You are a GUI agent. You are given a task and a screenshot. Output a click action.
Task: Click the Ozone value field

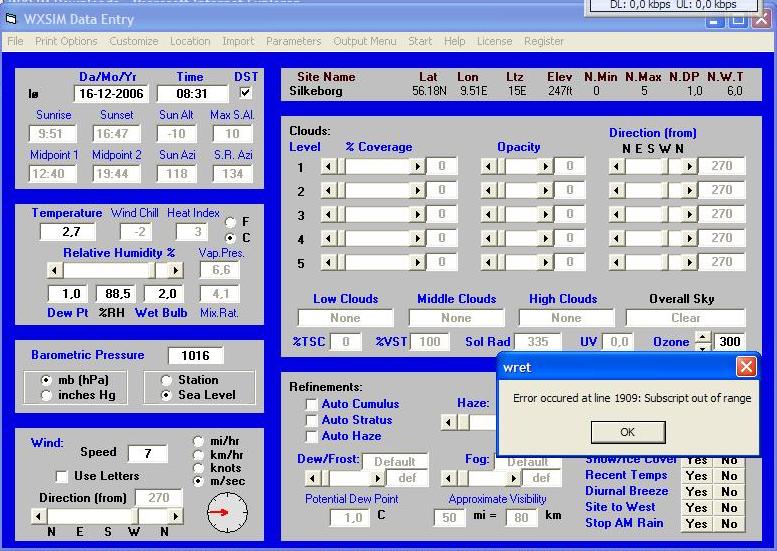(x=729, y=341)
